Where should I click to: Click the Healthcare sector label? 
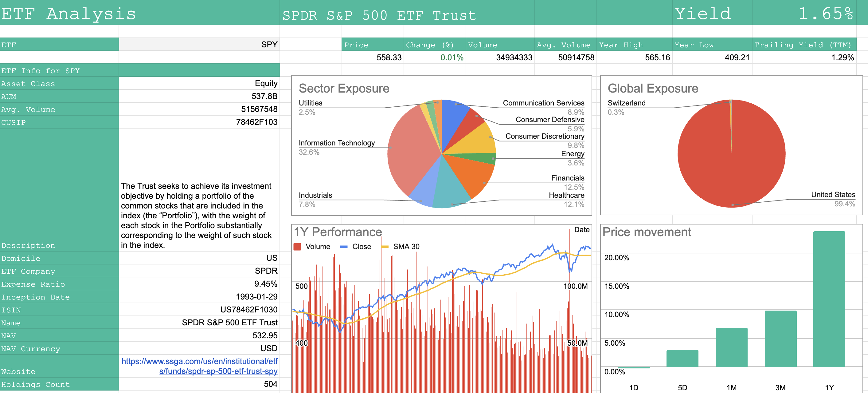tap(566, 195)
